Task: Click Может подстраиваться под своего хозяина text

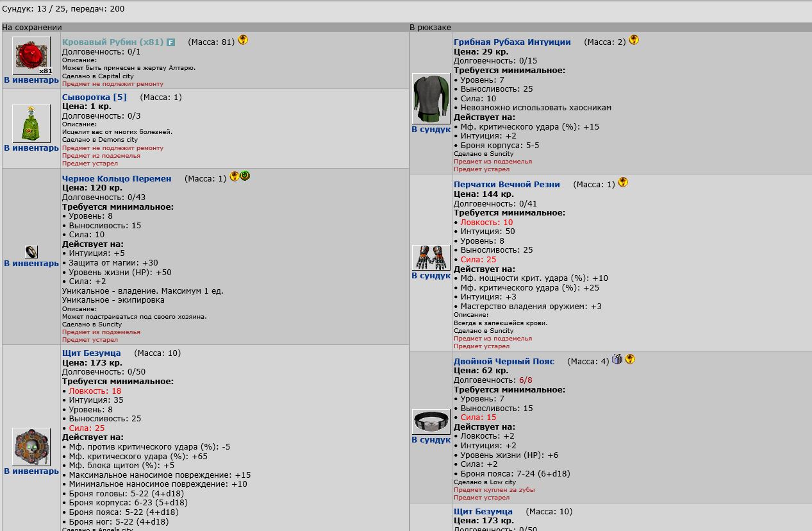Action: coord(134,317)
